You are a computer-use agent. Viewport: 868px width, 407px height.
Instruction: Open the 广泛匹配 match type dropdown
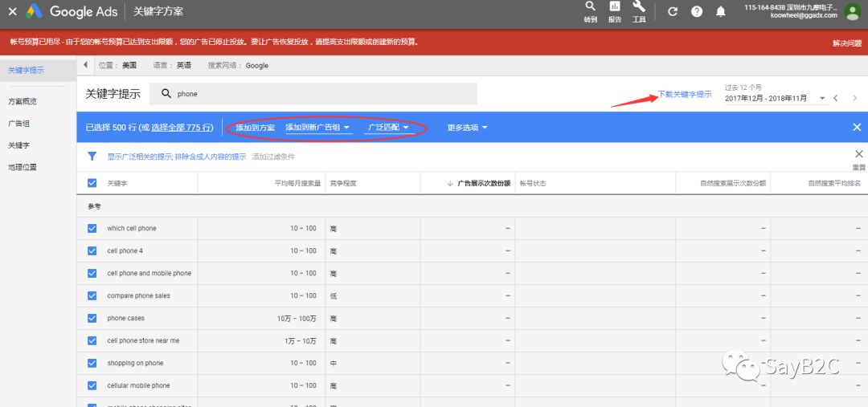click(x=388, y=128)
